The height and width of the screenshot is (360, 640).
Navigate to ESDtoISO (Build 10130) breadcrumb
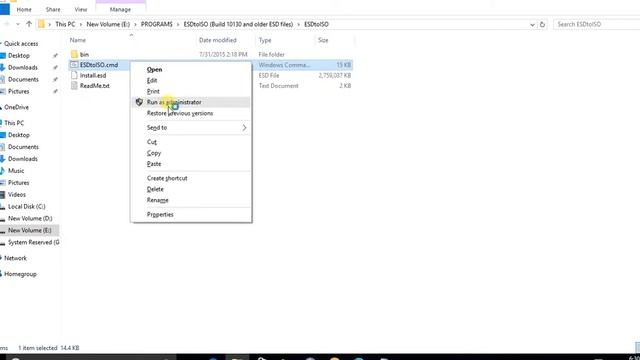(x=238, y=24)
